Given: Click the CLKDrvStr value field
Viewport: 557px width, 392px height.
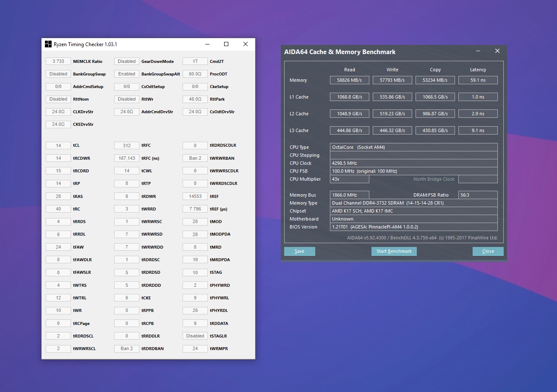Looking at the screenshot, I should coord(58,112).
